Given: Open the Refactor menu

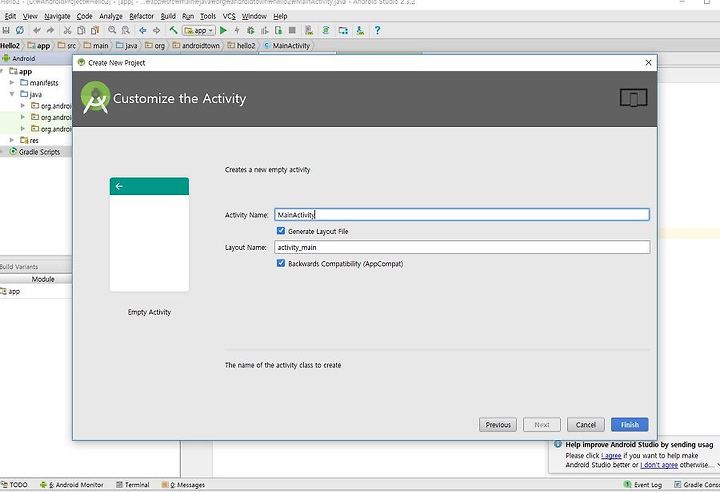Looking at the screenshot, I should [x=141, y=16].
